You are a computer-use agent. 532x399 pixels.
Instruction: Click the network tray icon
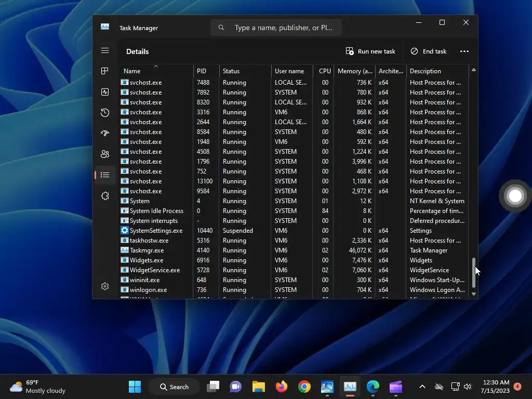click(455, 387)
